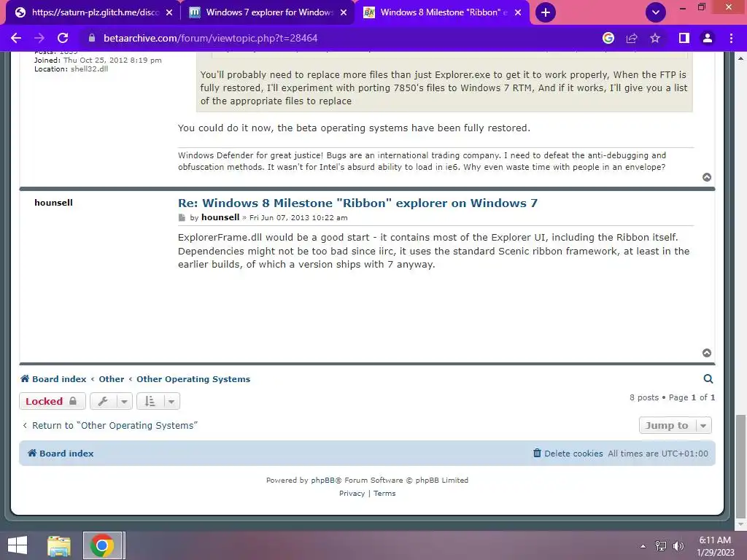Share this page via share icon
Image resolution: width=747 pixels, height=560 pixels.
click(x=632, y=38)
